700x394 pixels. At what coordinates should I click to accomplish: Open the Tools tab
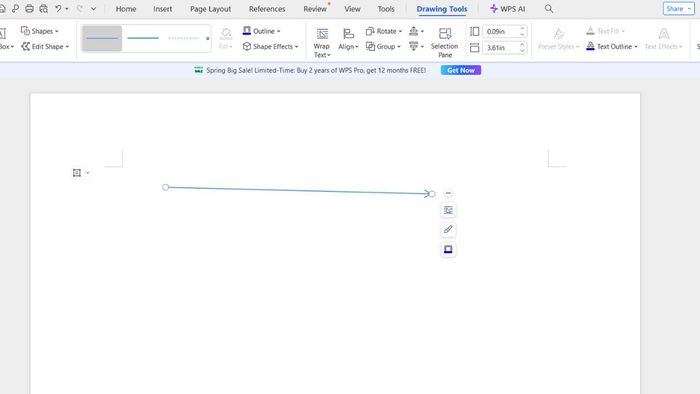point(386,9)
